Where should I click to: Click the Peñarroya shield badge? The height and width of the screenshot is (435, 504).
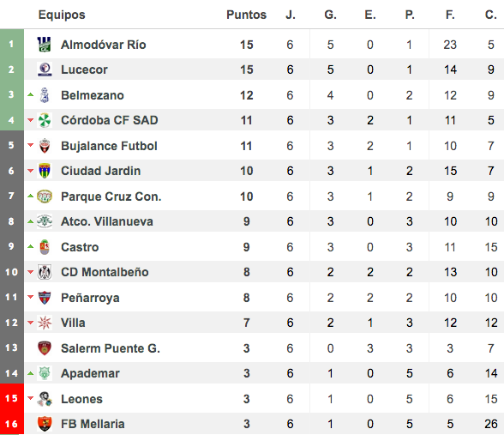coord(45,298)
